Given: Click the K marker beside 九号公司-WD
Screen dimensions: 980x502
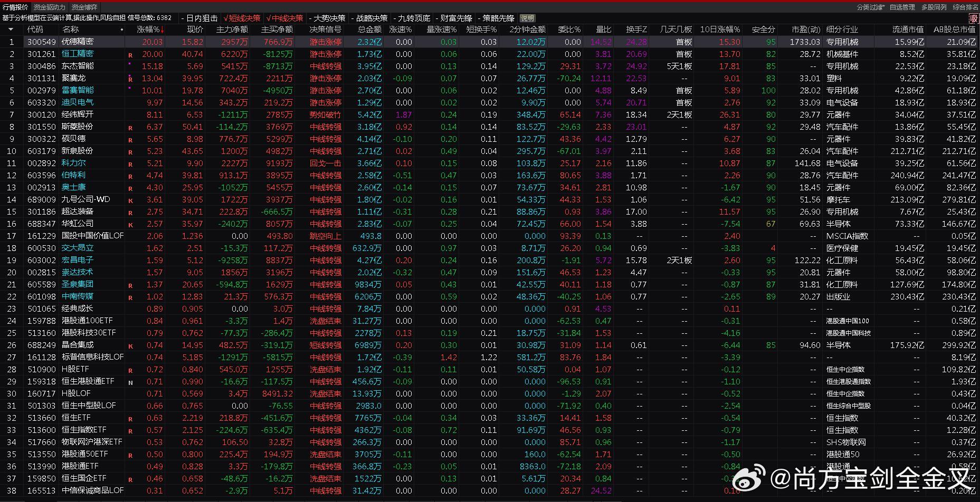Looking at the screenshot, I should tap(130, 200).
